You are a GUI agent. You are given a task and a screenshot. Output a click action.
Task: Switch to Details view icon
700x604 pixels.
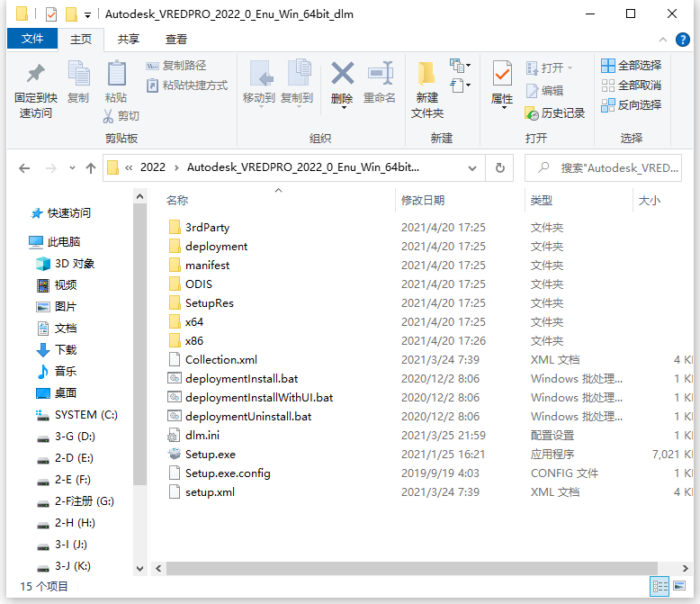[660, 586]
